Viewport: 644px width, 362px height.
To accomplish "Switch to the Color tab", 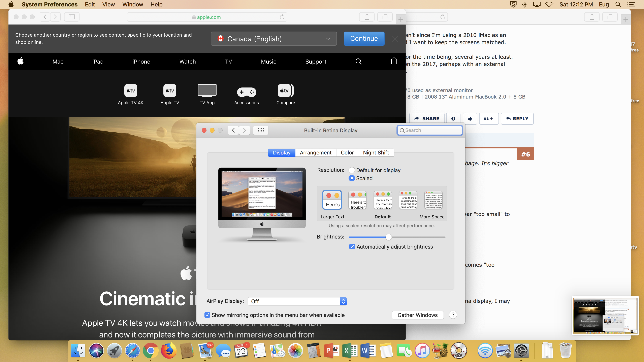I will click(x=347, y=153).
